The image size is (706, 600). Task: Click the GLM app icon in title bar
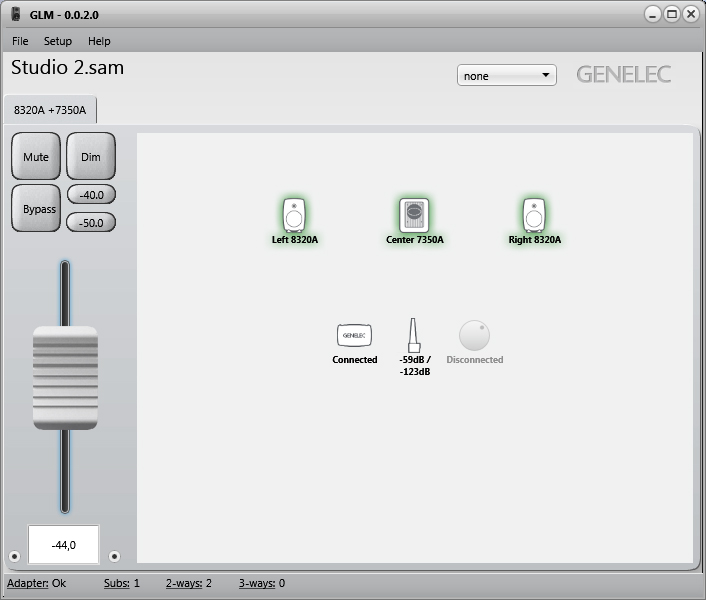click(16, 14)
